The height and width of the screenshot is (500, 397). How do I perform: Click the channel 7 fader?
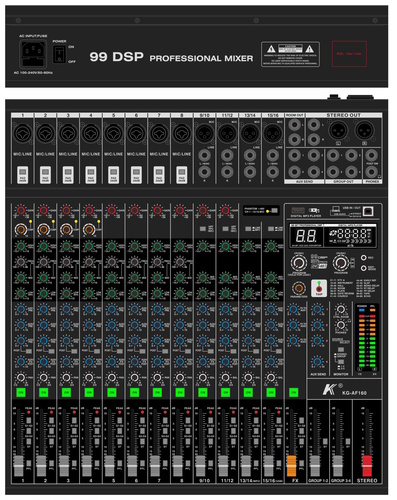(155, 466)
